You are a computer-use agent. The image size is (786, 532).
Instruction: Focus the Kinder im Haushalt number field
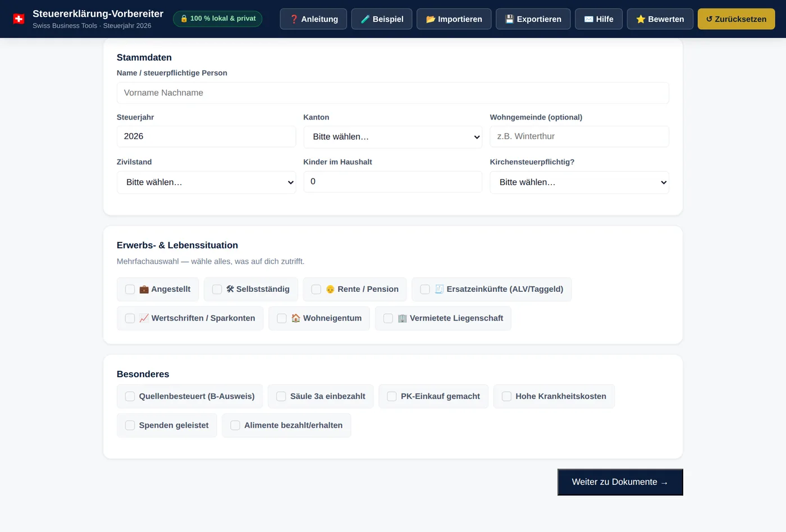393,182
